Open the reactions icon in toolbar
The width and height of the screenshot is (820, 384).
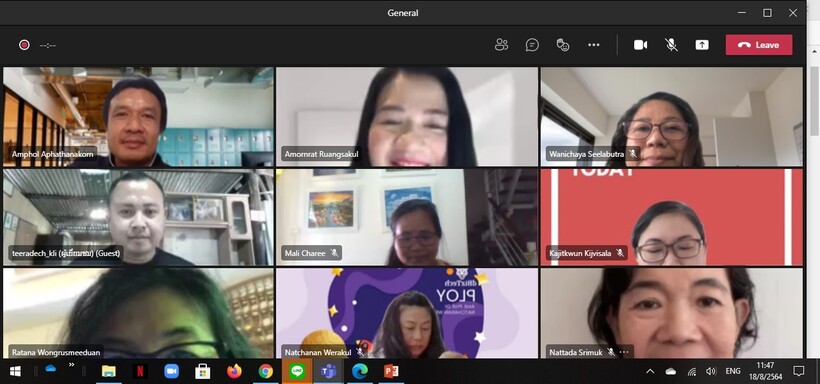[x=563, y=45]
